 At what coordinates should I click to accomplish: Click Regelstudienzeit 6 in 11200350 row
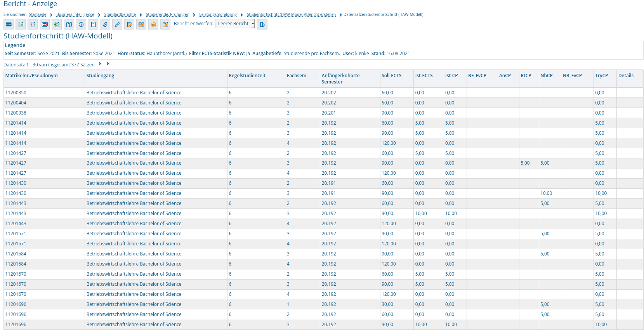pyautogui.click(x=230, y=93)
